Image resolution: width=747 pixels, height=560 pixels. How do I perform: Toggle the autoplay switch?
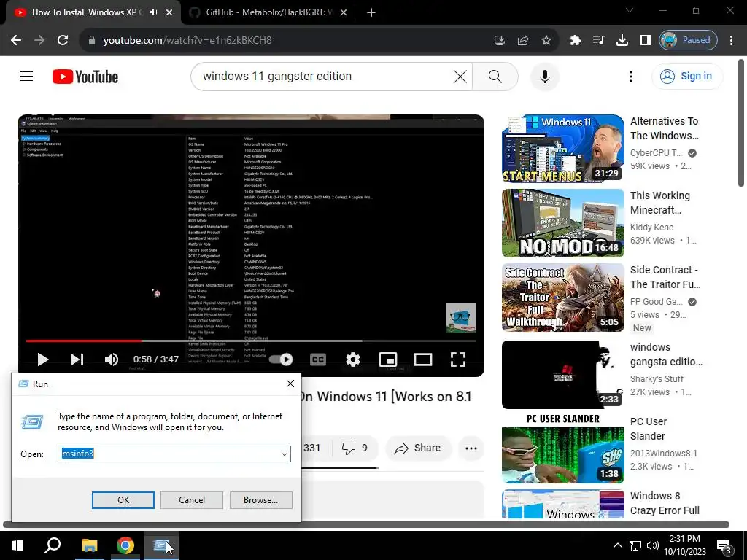point(281,359)
